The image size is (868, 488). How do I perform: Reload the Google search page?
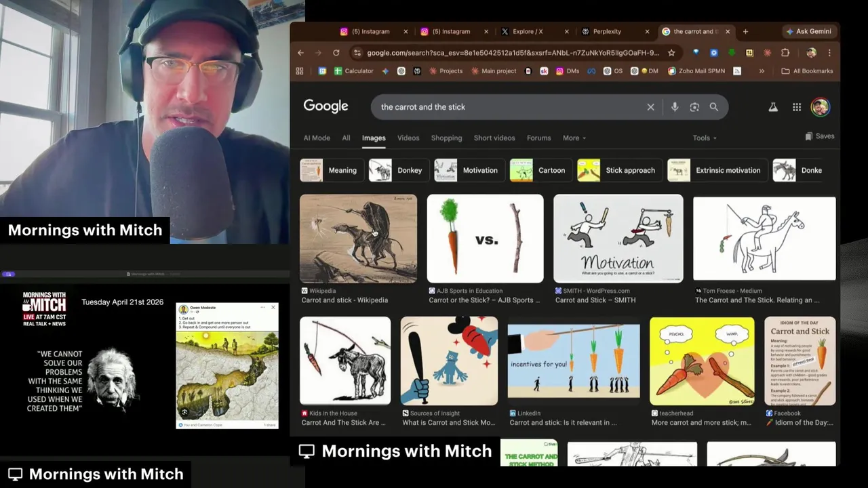(336, 53)
